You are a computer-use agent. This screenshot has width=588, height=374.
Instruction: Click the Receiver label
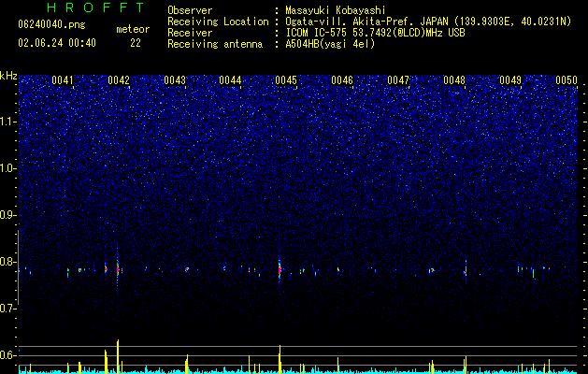click(x=190, y=33)
